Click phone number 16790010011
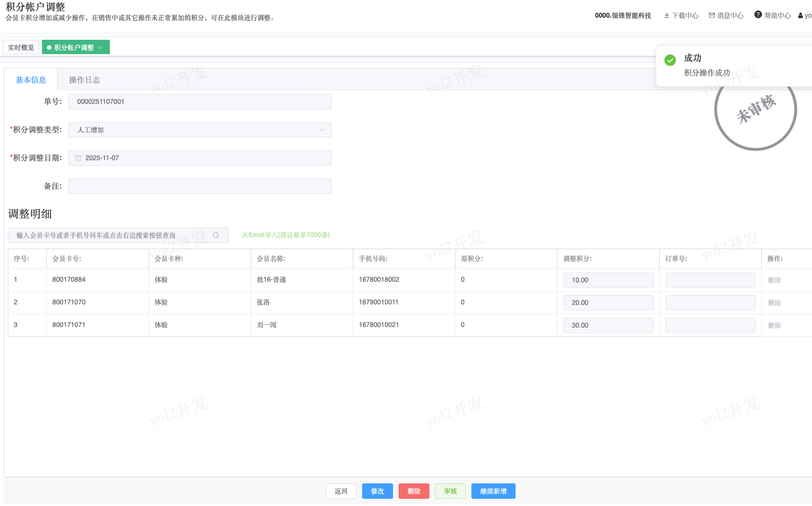 [x=379, y=302]
